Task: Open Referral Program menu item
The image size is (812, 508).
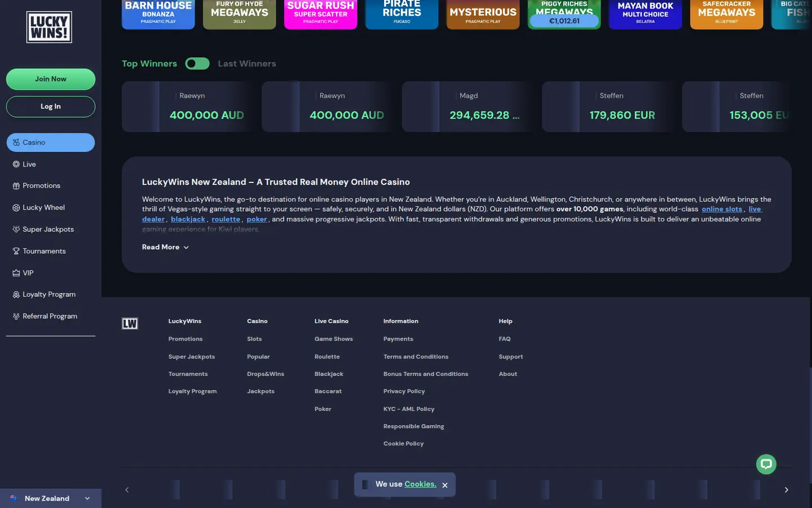Action: click(51, 316)
